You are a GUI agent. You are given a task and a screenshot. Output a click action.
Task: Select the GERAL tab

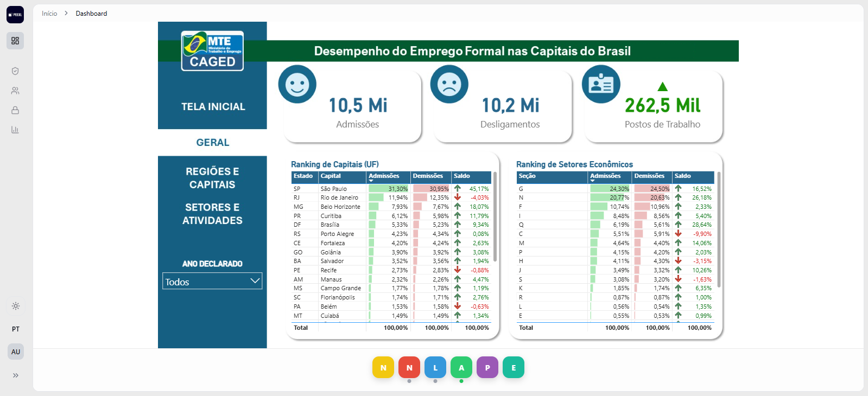pyautogui.click(x=213, y=143)
